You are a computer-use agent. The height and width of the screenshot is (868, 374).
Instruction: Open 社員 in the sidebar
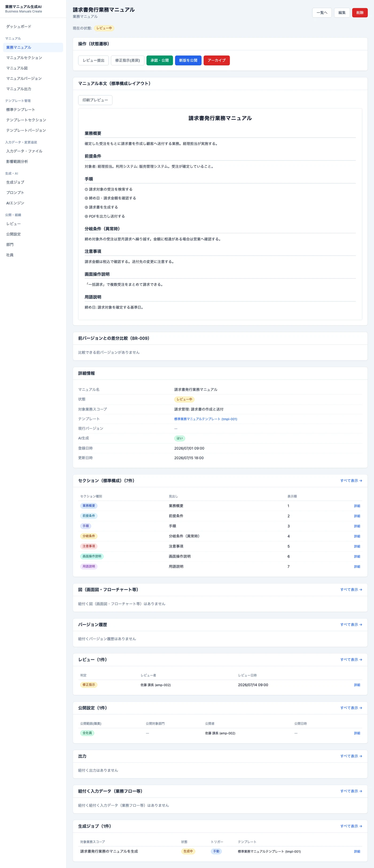[33, 255]
